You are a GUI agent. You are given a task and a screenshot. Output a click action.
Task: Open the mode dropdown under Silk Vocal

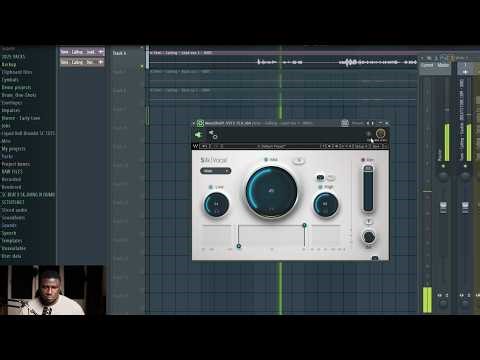[x=216, y=171]
